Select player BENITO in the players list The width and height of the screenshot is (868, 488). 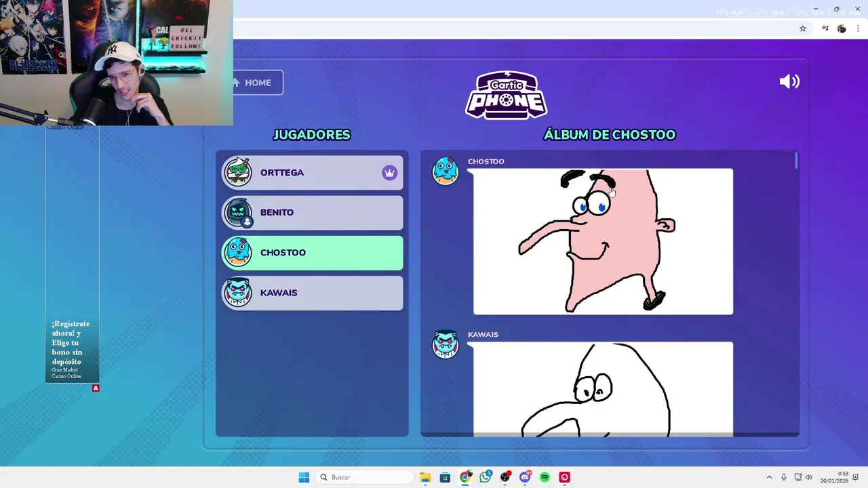pyautogui.click(x=313, y=213)
